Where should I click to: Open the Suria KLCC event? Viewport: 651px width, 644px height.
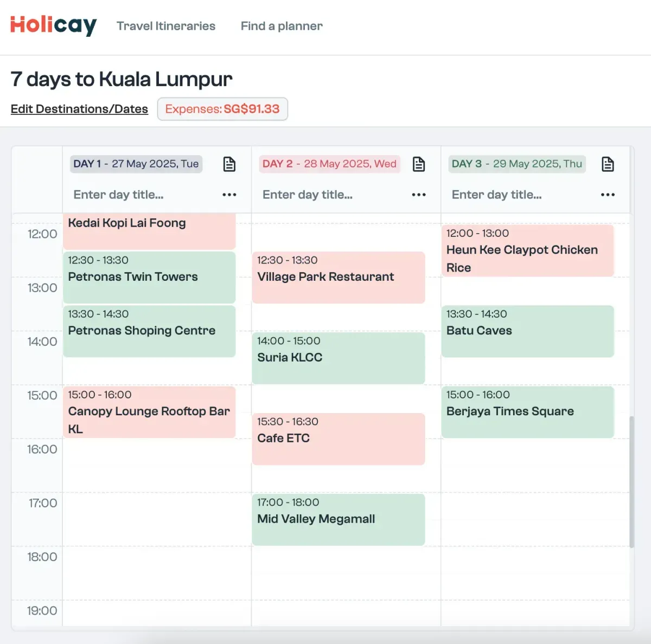pos(339,358)
